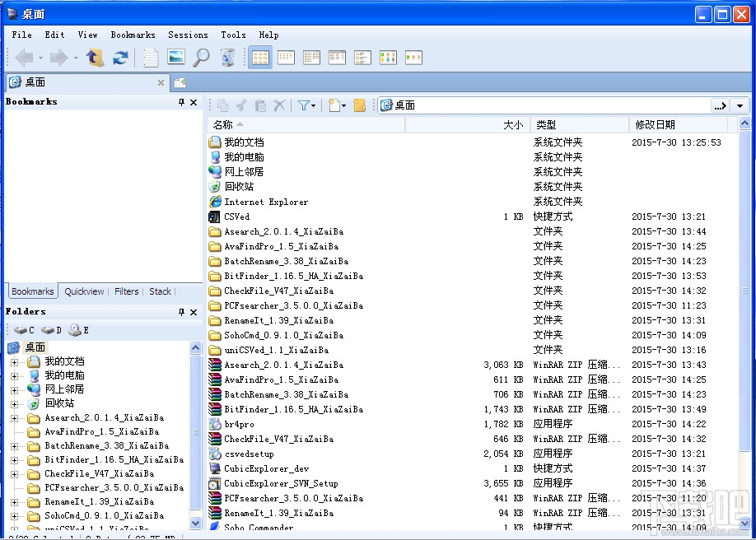This screenshot has height=540, width=756.
Task: Create a new file with the page icon
Action: pos(334,105)
